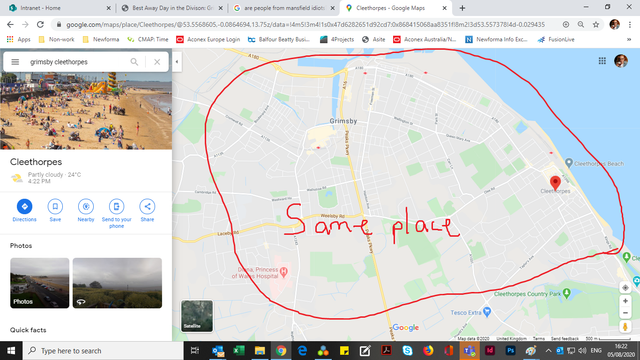Click the Directions icon for Cleethorpes

(24, 207)
